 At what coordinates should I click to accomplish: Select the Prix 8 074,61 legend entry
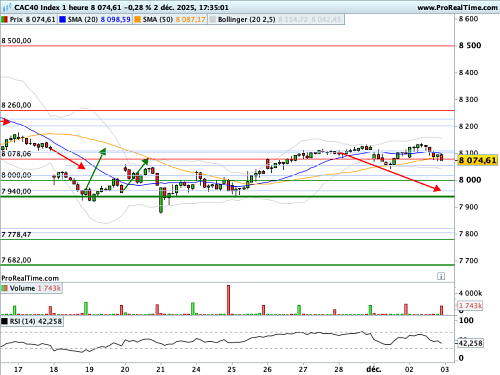[x=29, y=20]
